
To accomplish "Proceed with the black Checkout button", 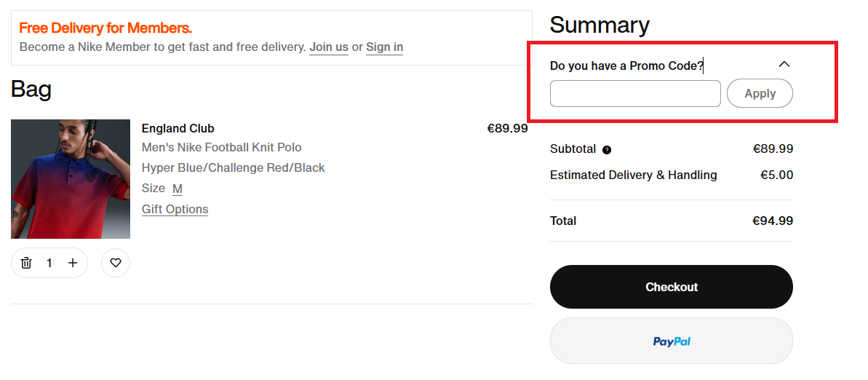I will click(672, 287).
